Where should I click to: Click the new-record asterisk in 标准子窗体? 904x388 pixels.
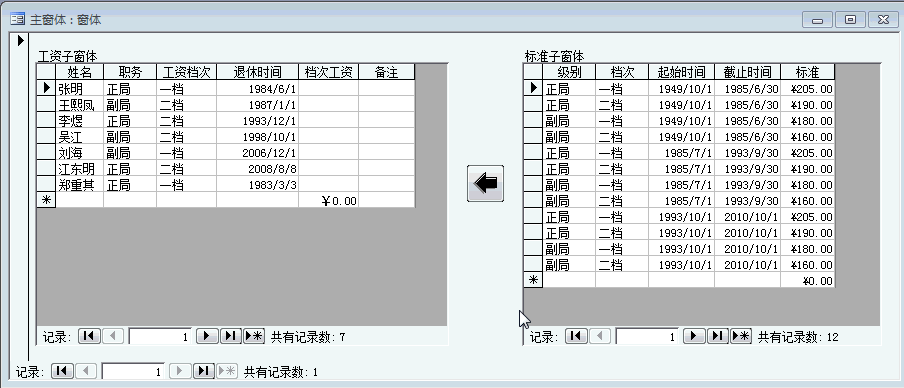[533, 280]
